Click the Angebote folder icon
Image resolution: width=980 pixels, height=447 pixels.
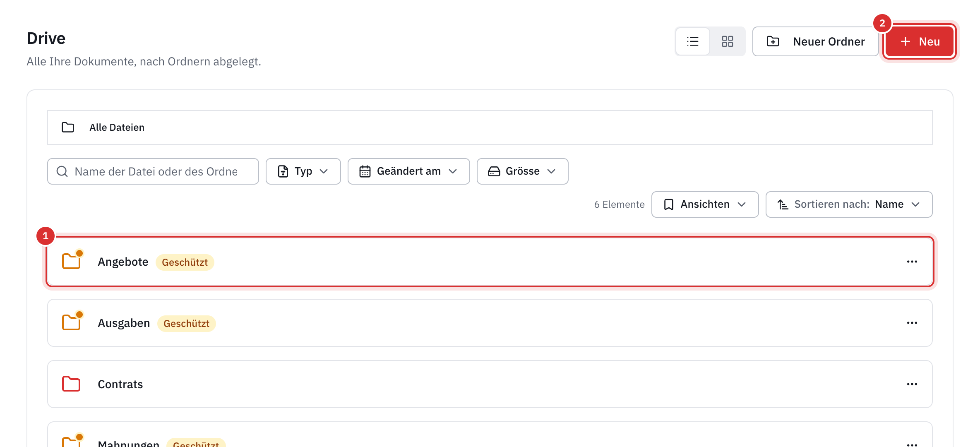coord(71,261)
